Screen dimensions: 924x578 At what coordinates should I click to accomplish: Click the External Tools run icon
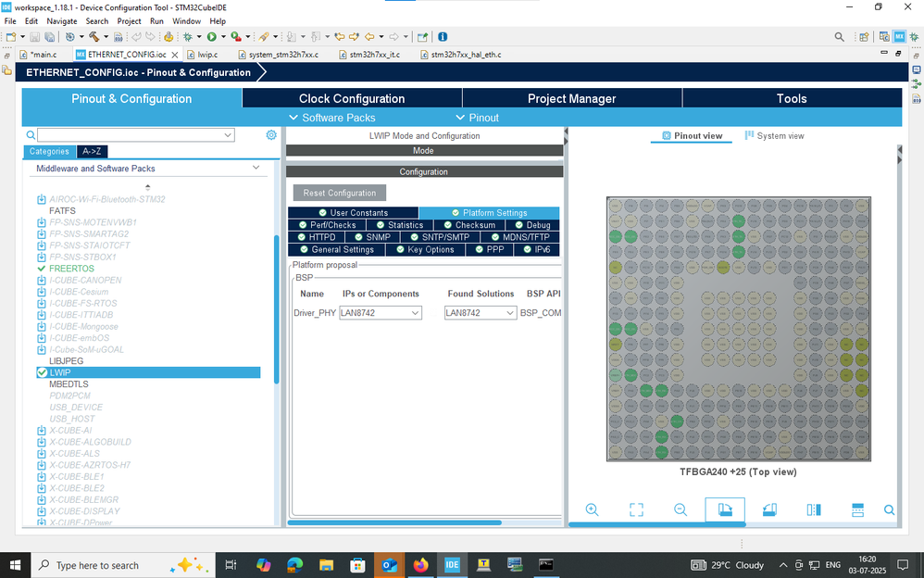coord(236,36)
